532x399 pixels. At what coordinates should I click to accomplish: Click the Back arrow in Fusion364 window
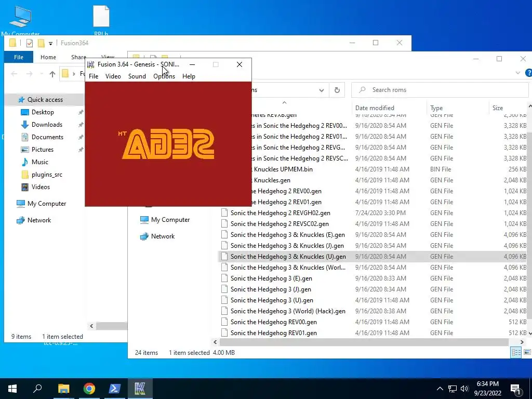[14, 74]
